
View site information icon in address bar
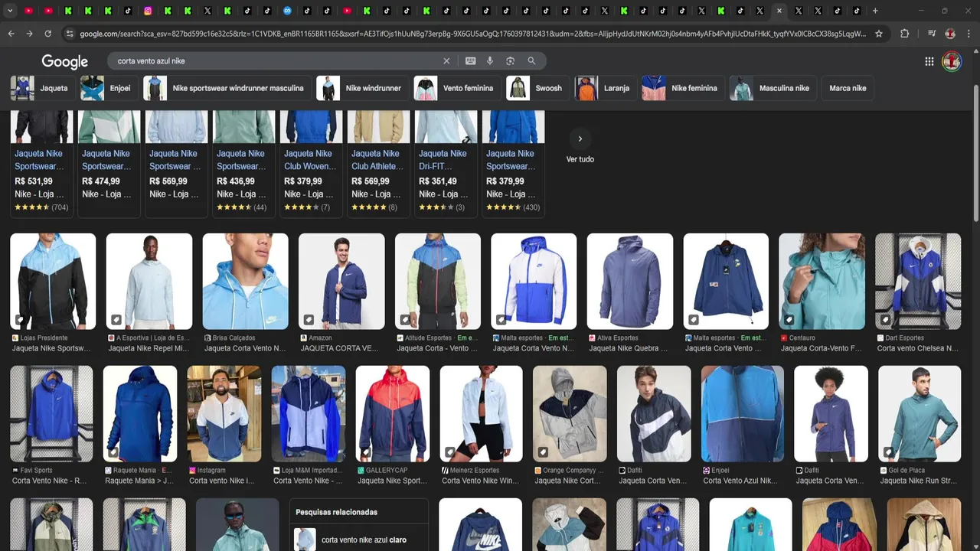(x=70, y=34)
